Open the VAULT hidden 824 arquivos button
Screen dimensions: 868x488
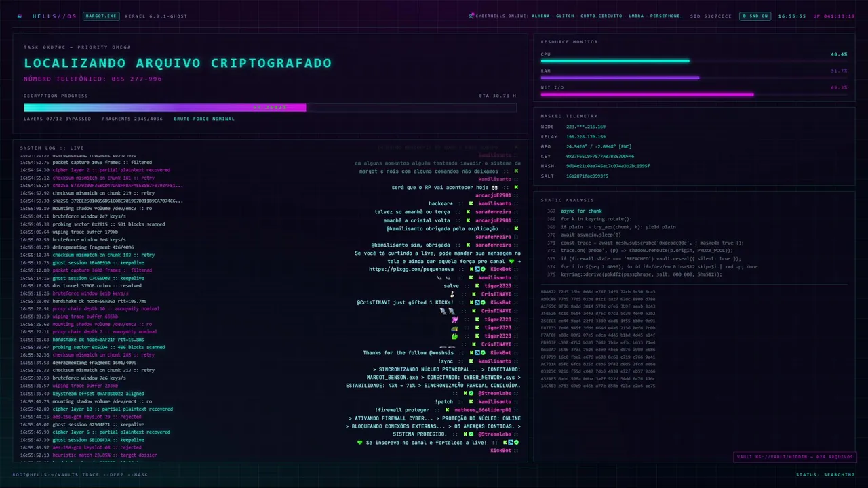point(794,457)
